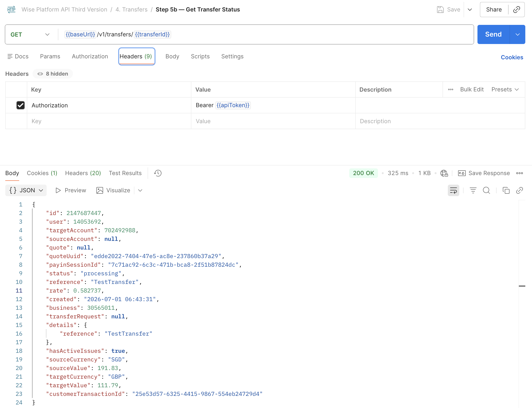The height and width of the screenshot is (409, 532).
Task: Open the GET method dropdown
Action: 30,35
